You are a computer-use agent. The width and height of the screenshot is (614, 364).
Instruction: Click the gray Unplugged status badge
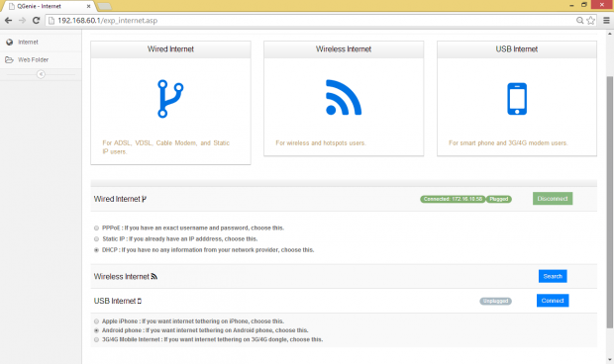(496, 301)
